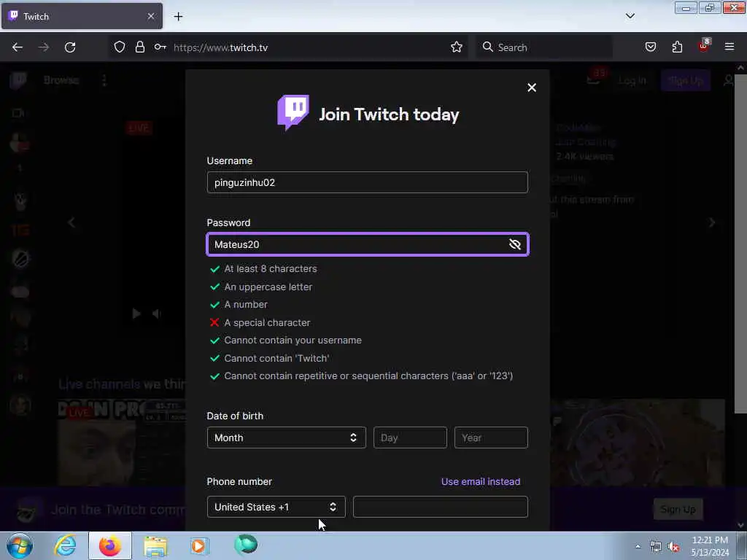This screenshot has width=747, height=560.
Task: Open the United States +1 country code dropdown
Action: click(276, 507)
